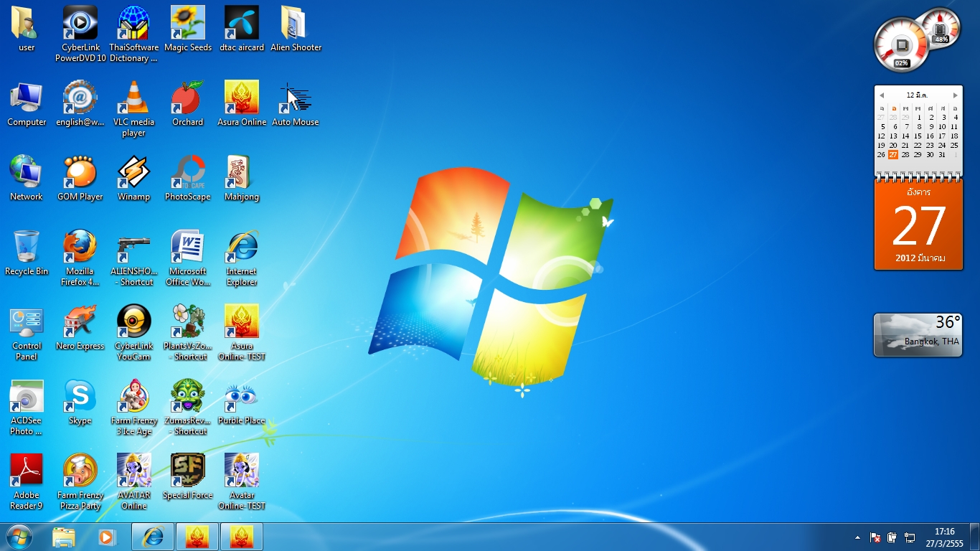Select highlighted day 27 in month grid
980x551 pixels.
click(893, 155)
